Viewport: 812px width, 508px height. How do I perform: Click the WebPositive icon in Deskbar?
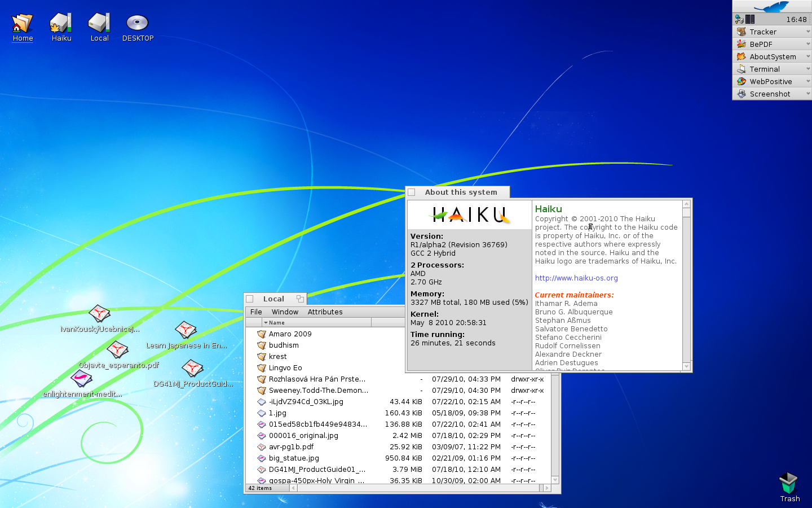point(742,81)
